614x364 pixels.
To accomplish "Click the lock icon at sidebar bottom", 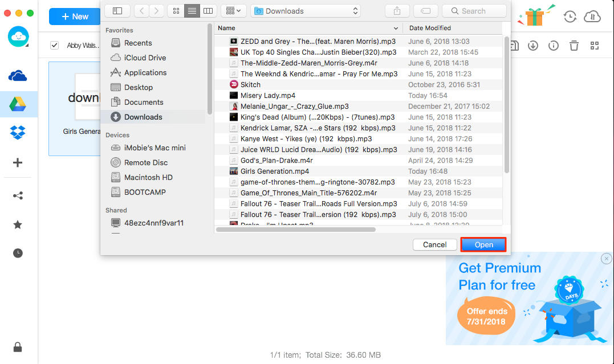I will (18, 347).
